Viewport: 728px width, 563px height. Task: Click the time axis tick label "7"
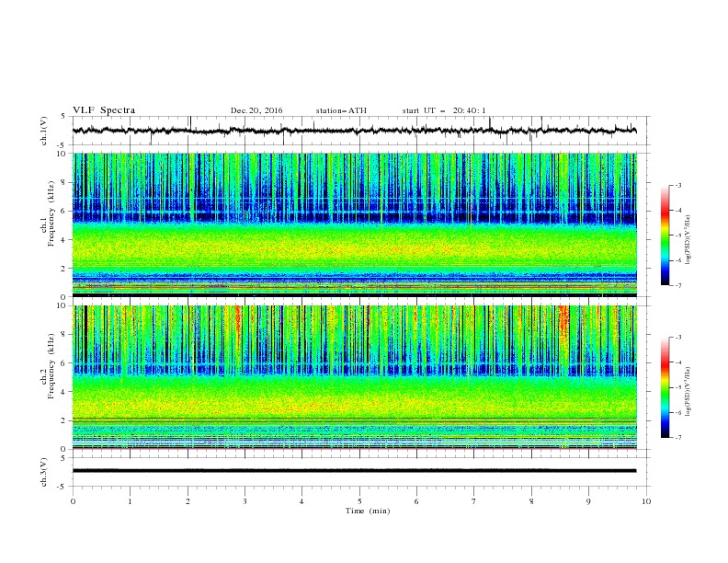click(474, 501)
